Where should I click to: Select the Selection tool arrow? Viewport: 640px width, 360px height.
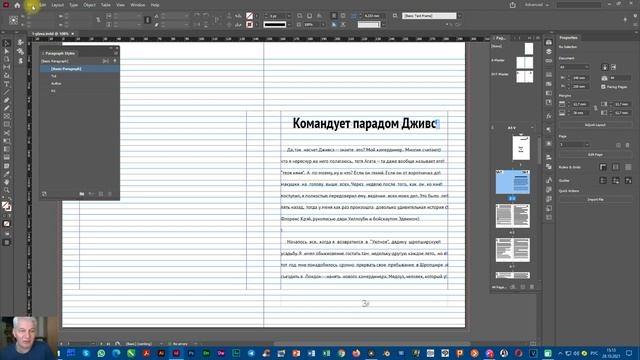click(x=7, y=43)
